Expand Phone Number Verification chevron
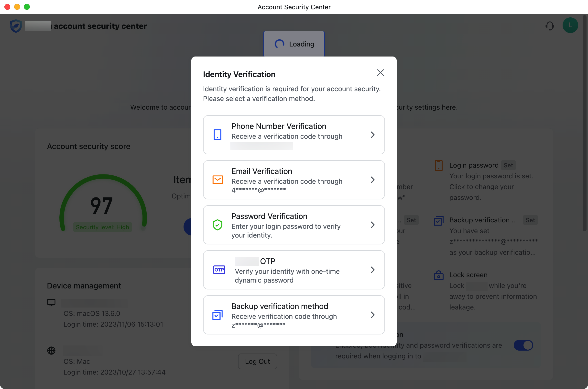This screenshot has width=588, height=389. [372, 135]
